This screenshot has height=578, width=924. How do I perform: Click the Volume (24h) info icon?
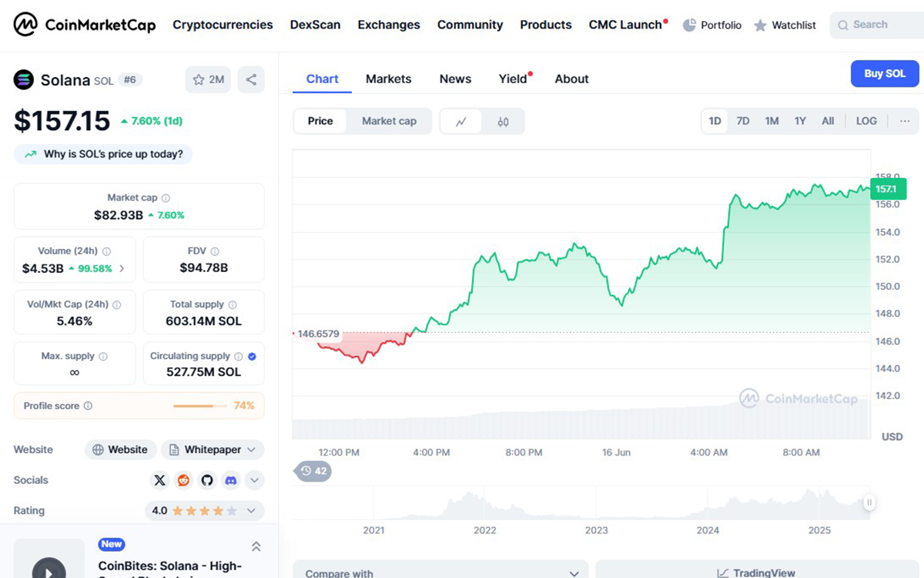pos(106,251)
